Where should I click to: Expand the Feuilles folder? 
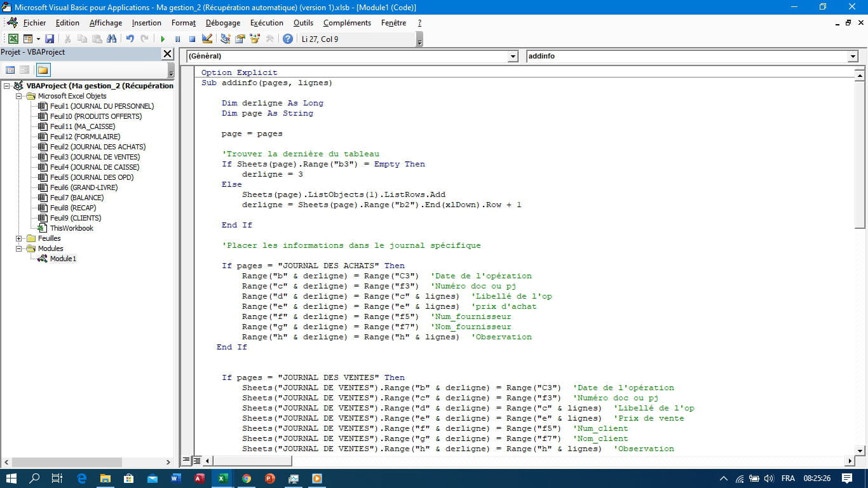pyautogui.click(x=19, y=238)
